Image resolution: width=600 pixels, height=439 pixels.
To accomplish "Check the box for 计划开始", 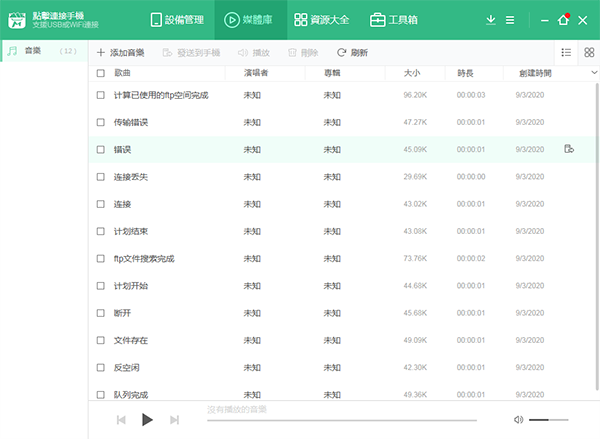I will pyautogui.click(x=101, y=286).
